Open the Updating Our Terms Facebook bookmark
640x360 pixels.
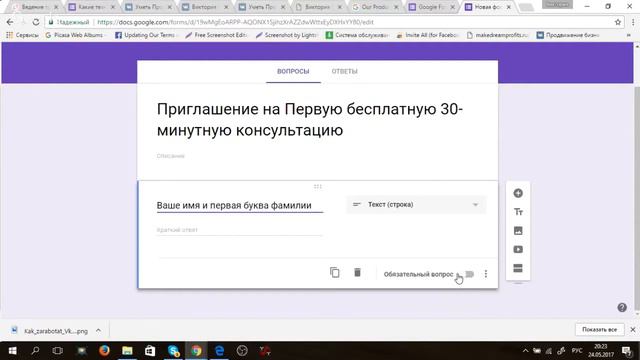[x=145, y=35]
